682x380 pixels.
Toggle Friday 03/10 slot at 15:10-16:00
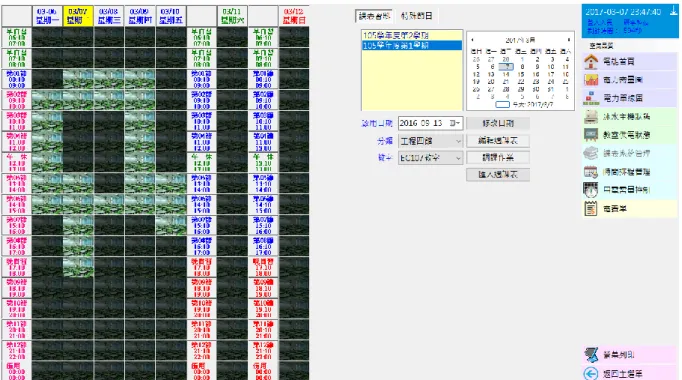click(x=171, y=226)
